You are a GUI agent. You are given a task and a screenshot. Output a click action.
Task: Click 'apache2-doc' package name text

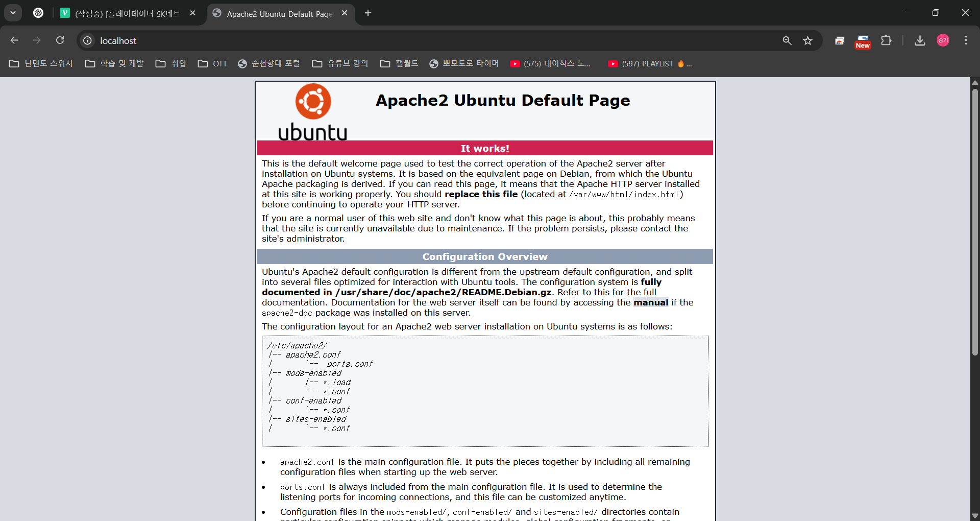coord(287,313)
